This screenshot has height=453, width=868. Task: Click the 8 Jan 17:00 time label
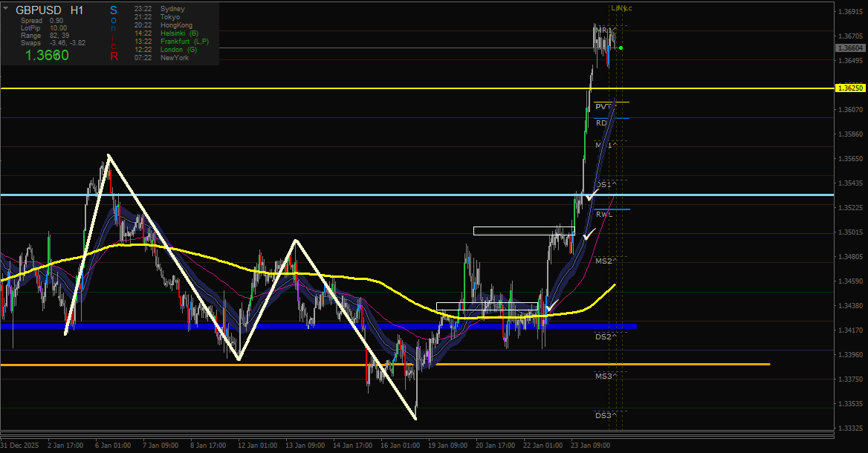click(x=208, y=446)
